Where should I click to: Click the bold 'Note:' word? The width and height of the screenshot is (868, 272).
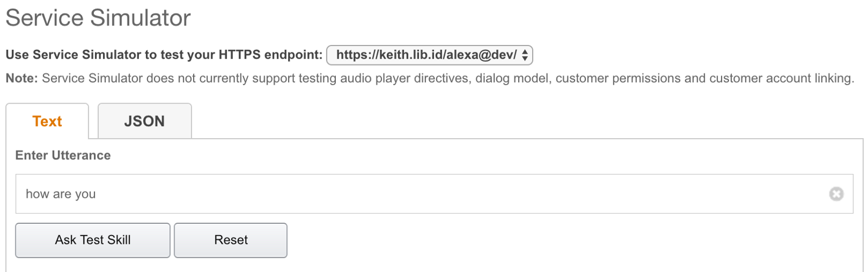click(22, 79)
